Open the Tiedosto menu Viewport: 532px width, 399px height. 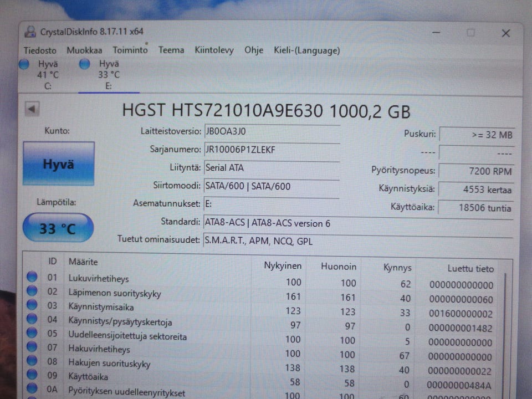click(40, 50)
